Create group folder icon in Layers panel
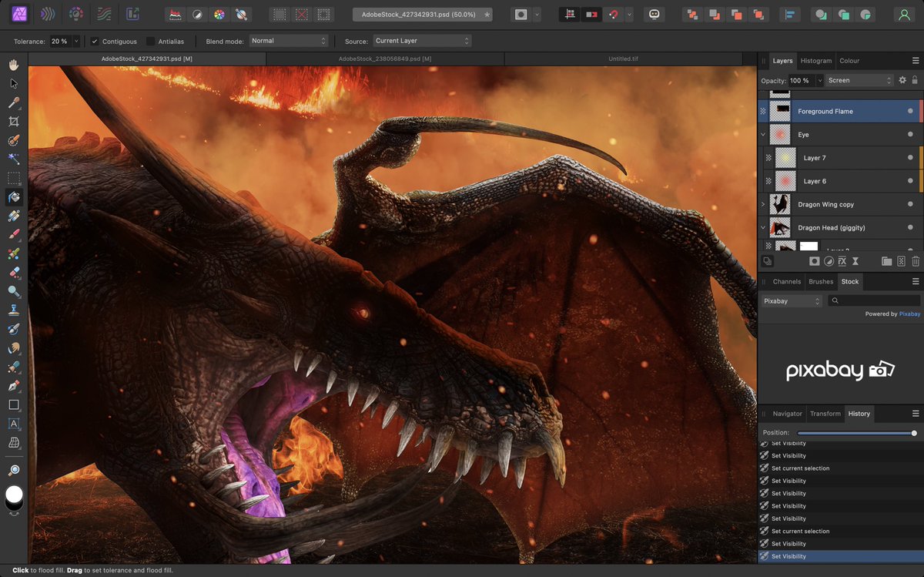The width and height of the screenshot is (924, 577). (x=886, y=261)
